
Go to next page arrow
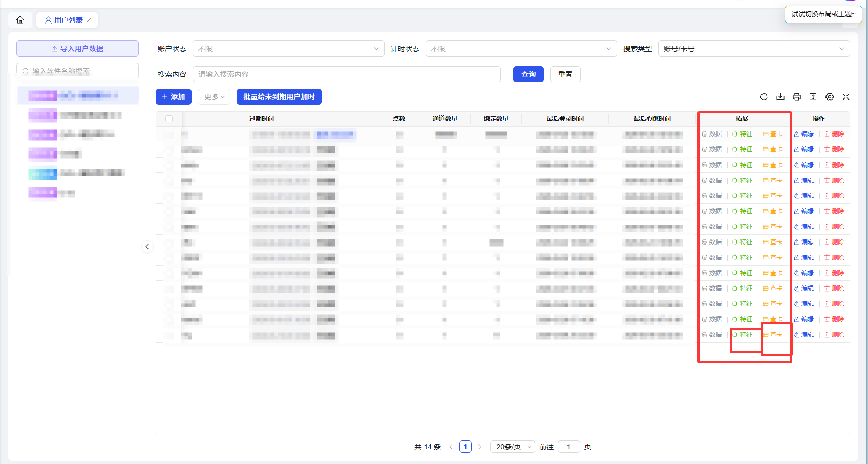click(480, 447)
